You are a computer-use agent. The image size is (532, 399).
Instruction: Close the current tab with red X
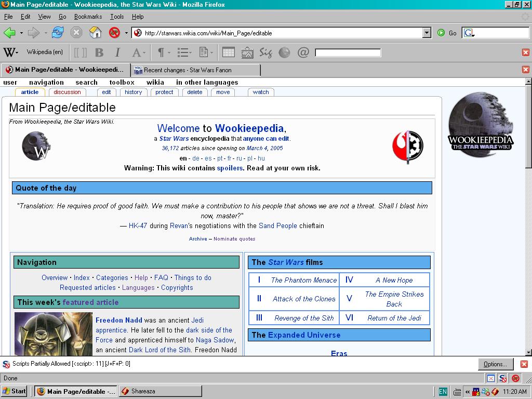coord(526,70)
